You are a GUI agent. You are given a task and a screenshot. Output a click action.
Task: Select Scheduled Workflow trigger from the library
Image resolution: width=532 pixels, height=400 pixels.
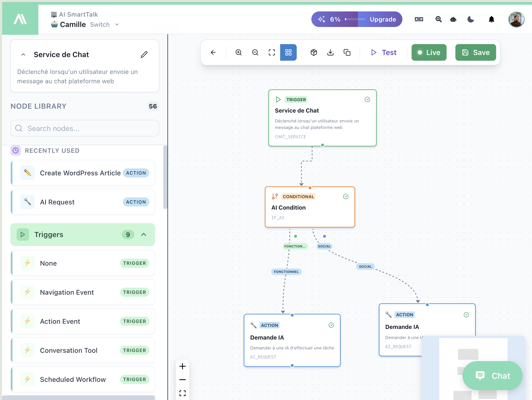(83, 379)
